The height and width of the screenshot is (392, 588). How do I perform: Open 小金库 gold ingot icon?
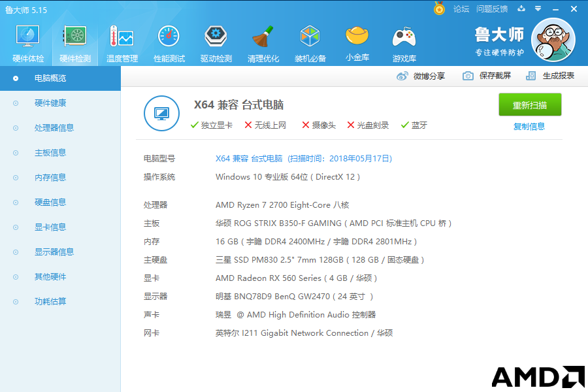tap(357, 36)
